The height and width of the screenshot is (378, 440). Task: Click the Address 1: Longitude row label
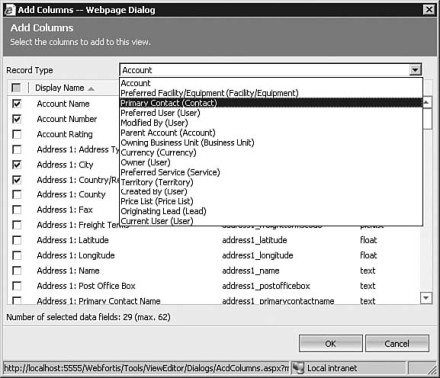point(76,255)
